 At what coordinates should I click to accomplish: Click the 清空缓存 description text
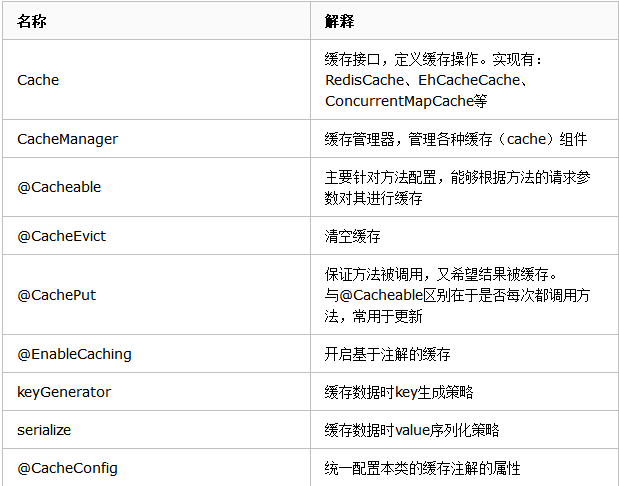(352, 236)
